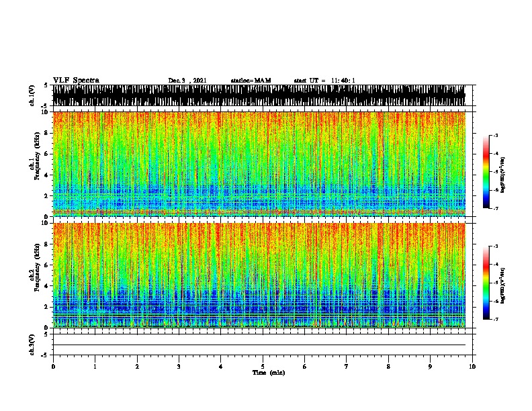Screen dimensions: 532x411
Task: Click the "5" voltage tick of ch.1(V) panel
Action: pyautogui.click(x=46, y=85)
